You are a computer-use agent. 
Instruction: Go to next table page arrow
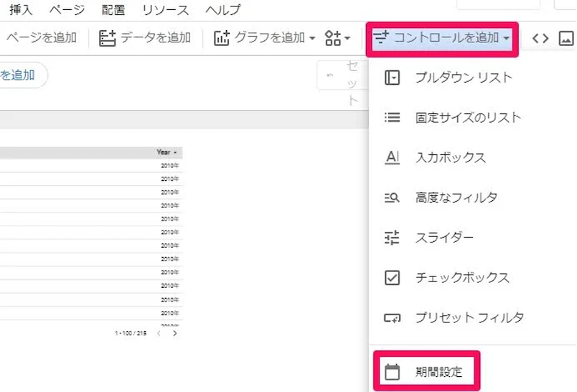pos(174,333)
